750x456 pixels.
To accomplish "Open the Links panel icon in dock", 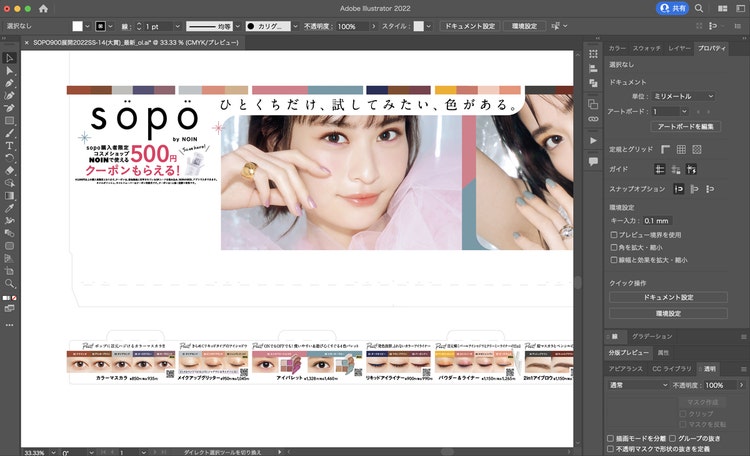I will 593,119.
